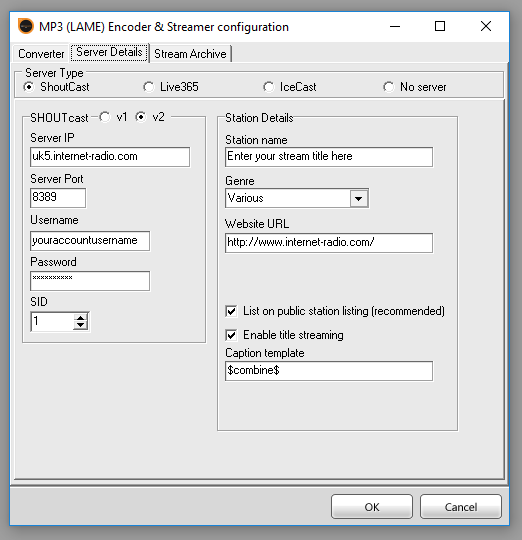Close the configuration dialog window
522x540 pixels.
486,26
